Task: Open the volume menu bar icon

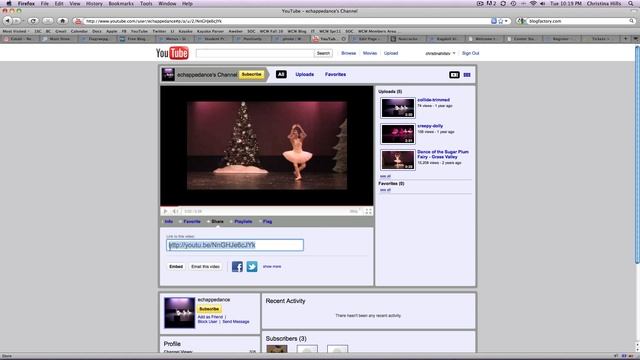Action: pos(542,3)
